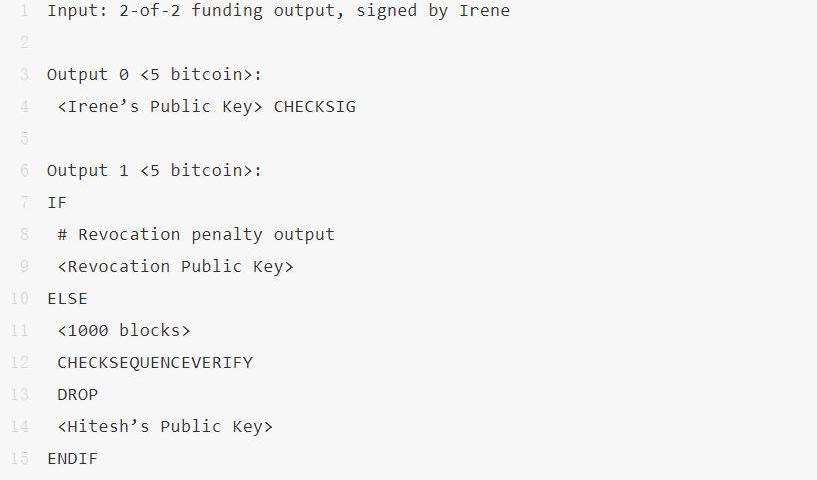
Task: Click on '<Irene's Public Key>' text
Action: (x=160, y=106)
